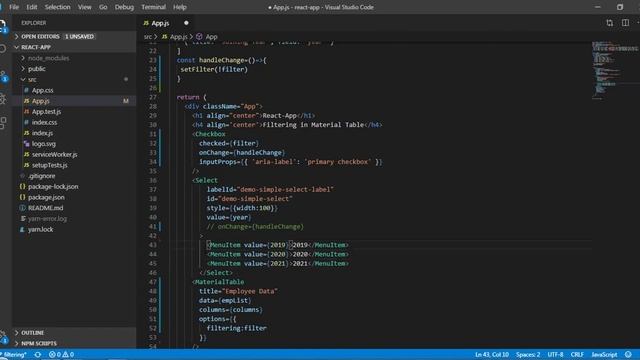Image resolution: width=640 pixels, height=360 pixels.
Task: Collapse the REACT-APP folder section
Action: pos(74,47)
